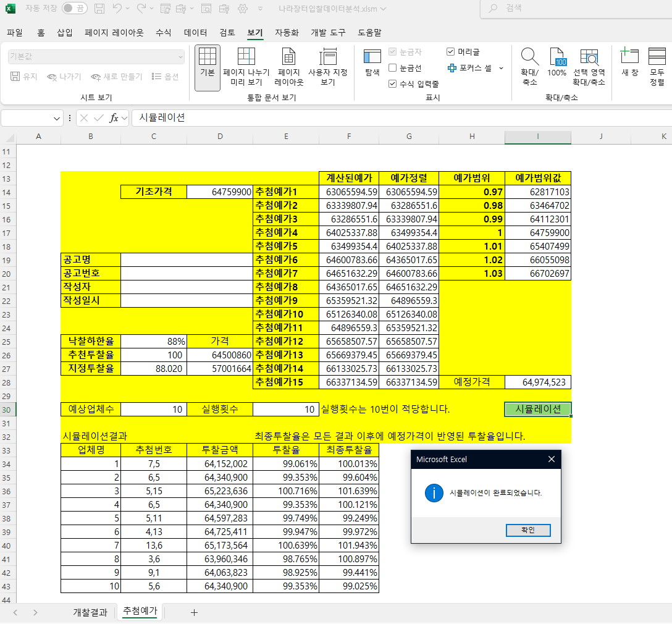Click 확인 in the Microsoft Excel dialog
This screenshot has width=672, height=624.
tap(528, 530)
